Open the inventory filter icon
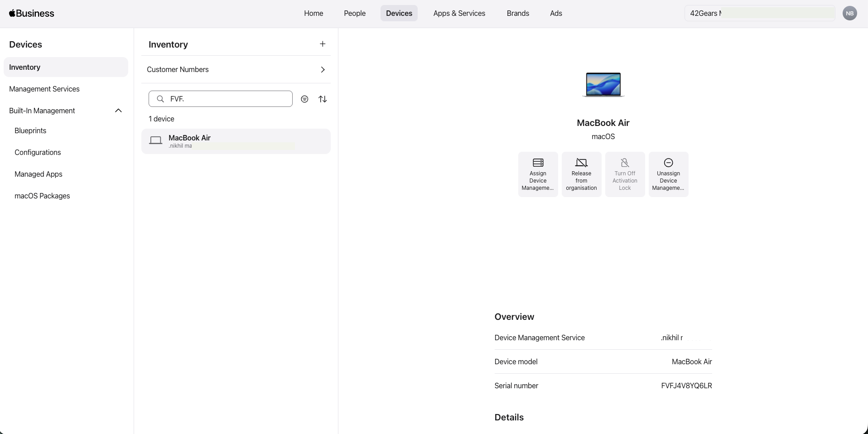 point(304,99)
